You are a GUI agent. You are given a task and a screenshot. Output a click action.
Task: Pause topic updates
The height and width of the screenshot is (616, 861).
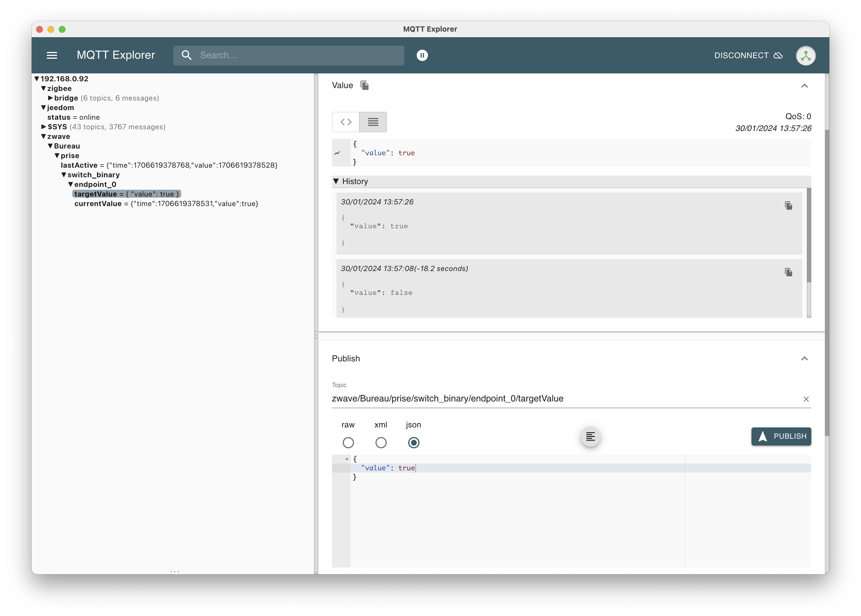click(422, 55)
